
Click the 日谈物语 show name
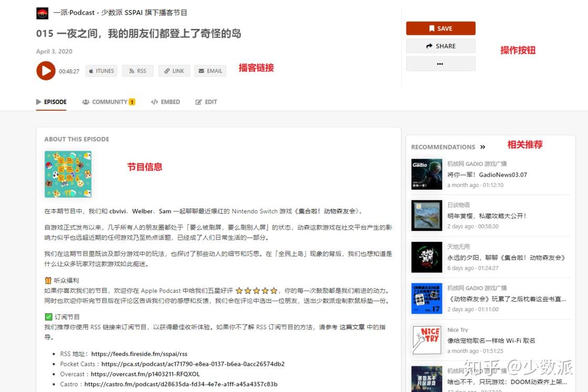pyautogui.click(x=458, y=205)
